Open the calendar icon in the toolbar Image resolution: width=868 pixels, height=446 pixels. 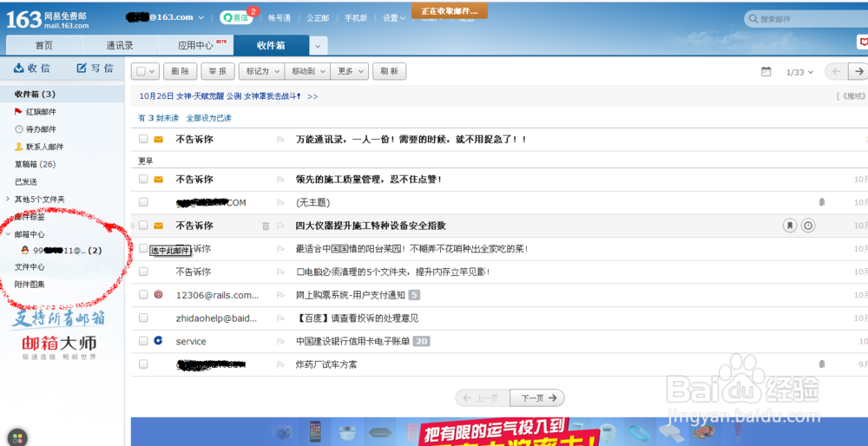click(x=766, y=72)
